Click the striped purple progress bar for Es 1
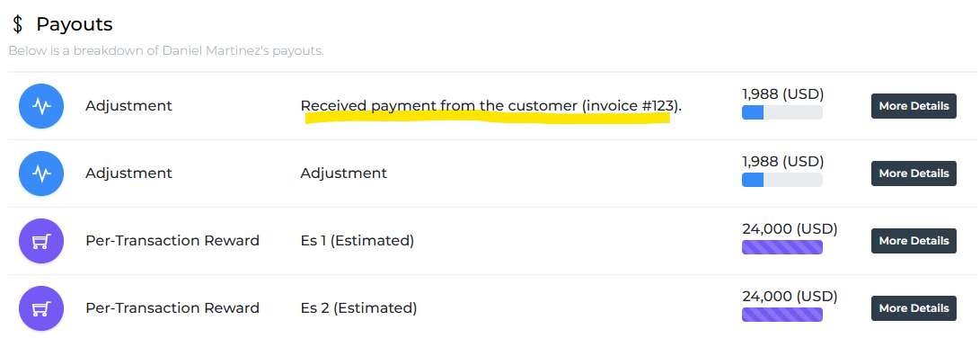 pos(781,247)
